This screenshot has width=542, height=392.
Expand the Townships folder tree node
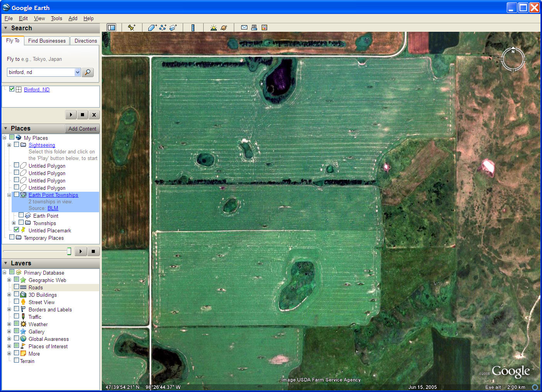14,223
